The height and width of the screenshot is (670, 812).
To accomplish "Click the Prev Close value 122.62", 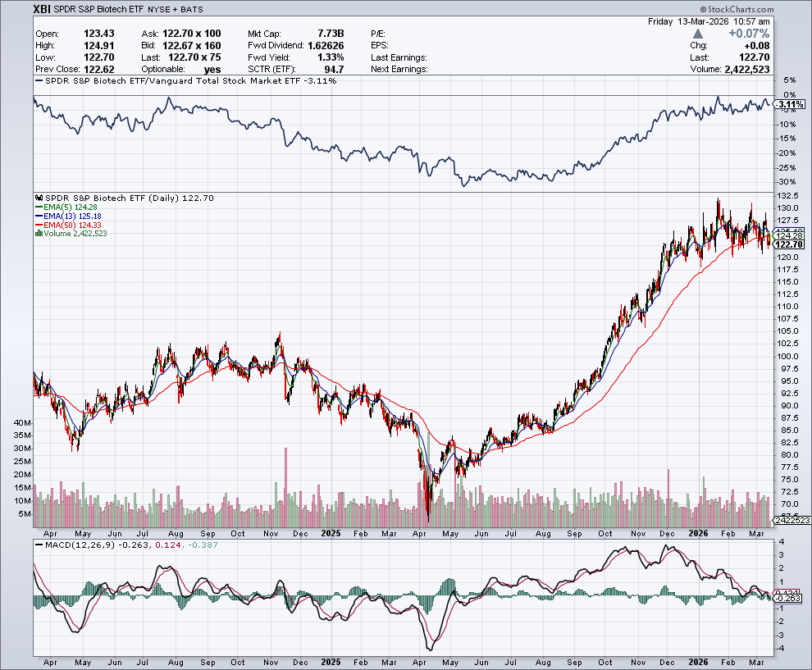I will (x=99, y=70).
